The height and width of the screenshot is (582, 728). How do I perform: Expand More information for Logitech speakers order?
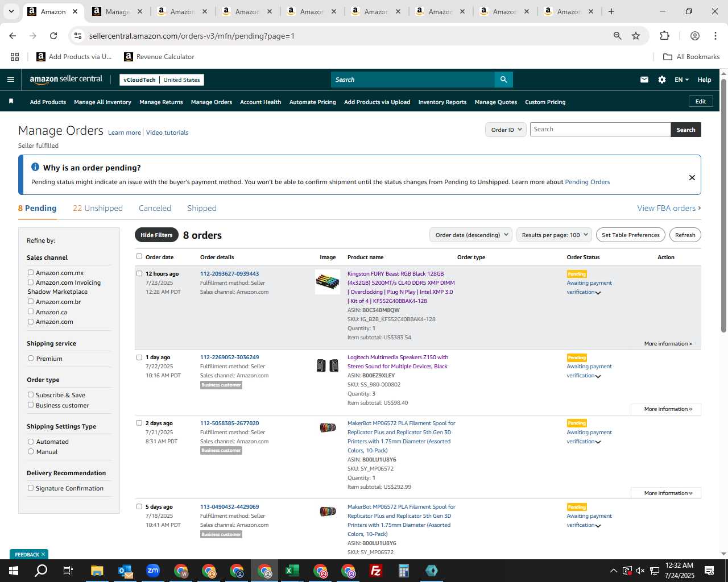pyautogui.click(x=666, y=409)
